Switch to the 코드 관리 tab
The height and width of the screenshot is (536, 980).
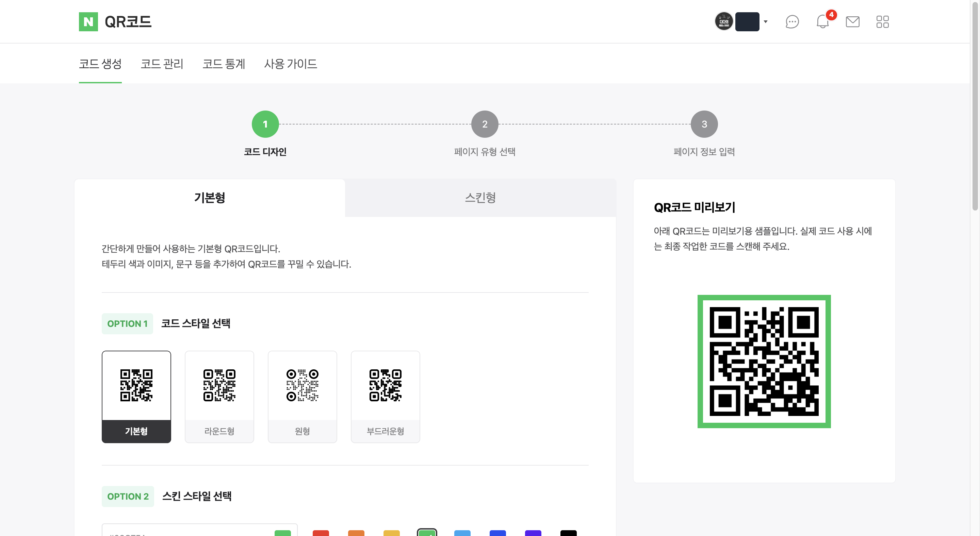[x=162, y=64]
